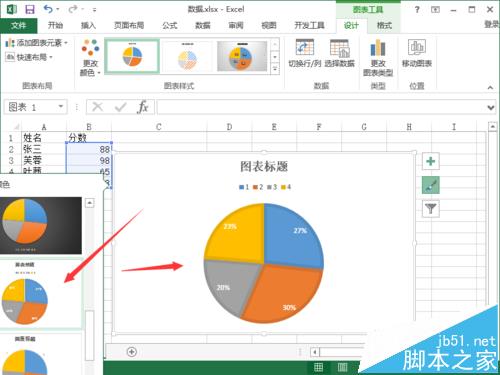This screenshot has width=500, height=375.
Task: Click the cancel X in formula bar
Action: click(x=97, y=107)
